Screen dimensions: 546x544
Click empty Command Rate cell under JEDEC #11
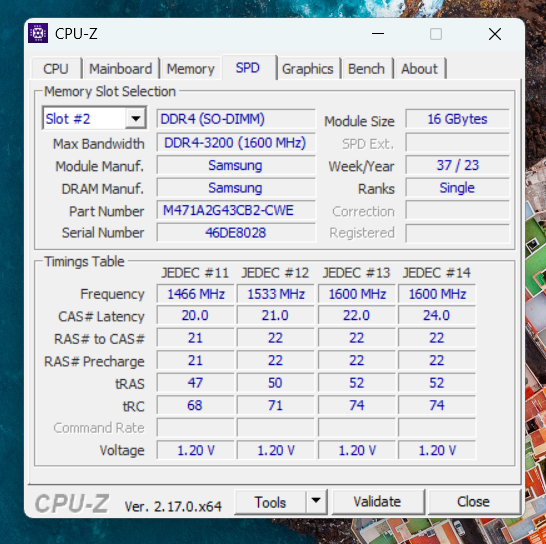(x=195, y=428)
